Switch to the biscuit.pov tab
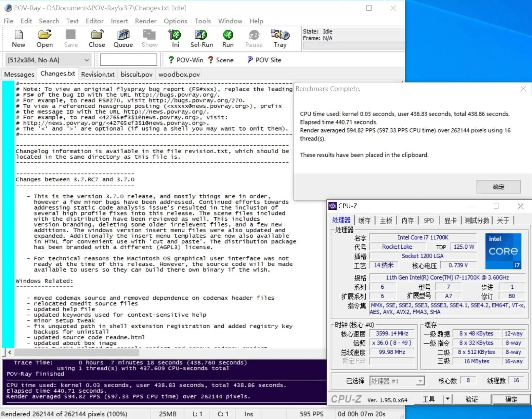This screenshot has width=532, height=419. click(x=137, y=74)
